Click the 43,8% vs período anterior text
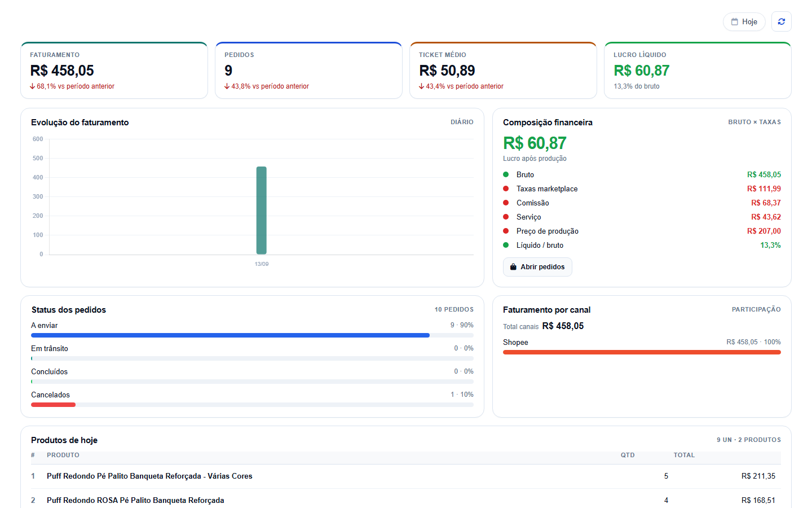The width and height of the screenshot is (812, 508). pyautogui.click(x=270, y=86)
